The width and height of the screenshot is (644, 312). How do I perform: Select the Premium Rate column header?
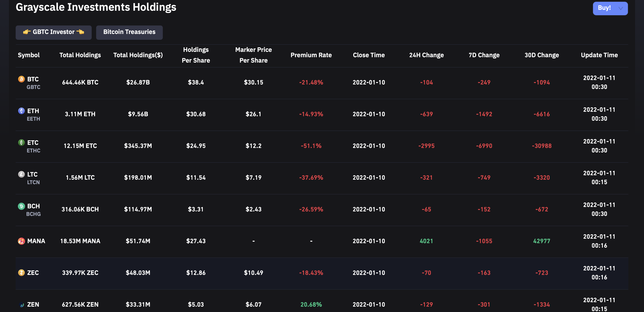pyautogui.click(x=311, y=55)
